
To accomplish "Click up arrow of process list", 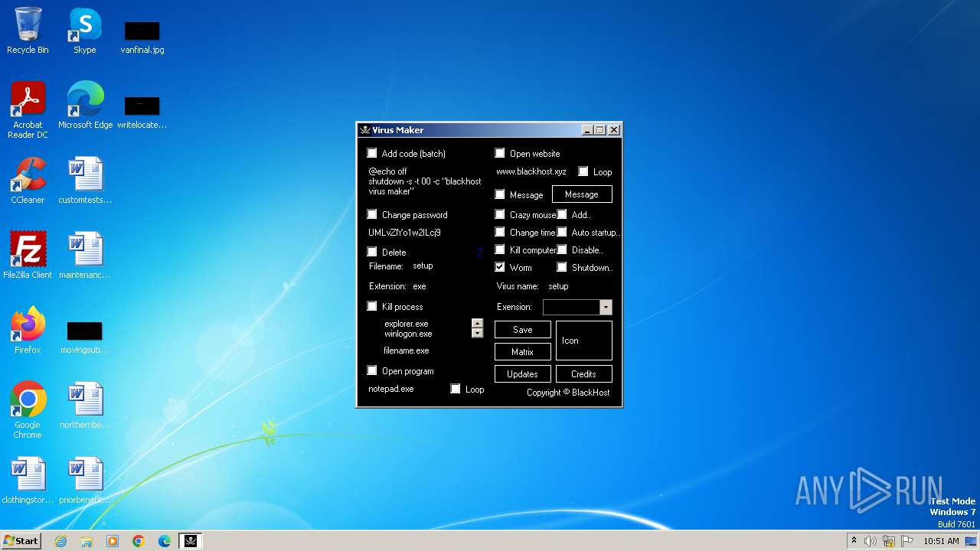I will point(478,324).
